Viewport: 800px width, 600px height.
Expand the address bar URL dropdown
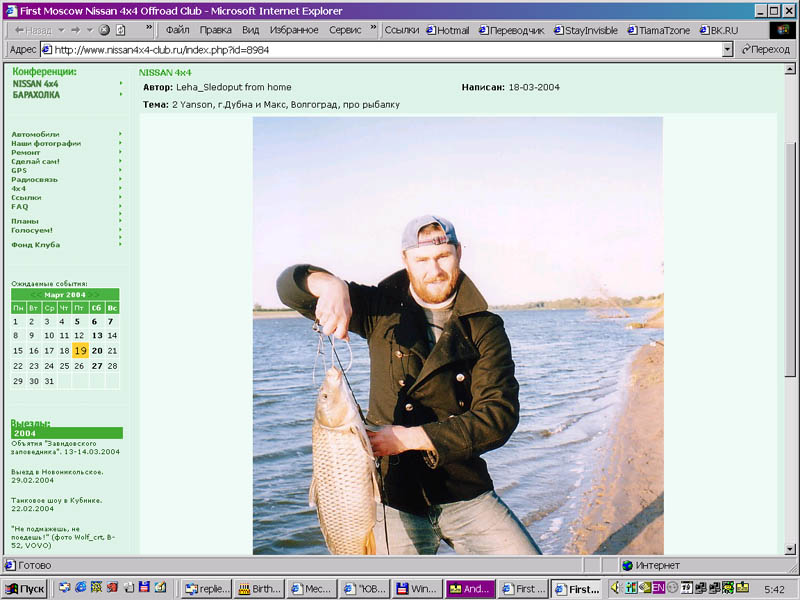[x=728, y=49]
